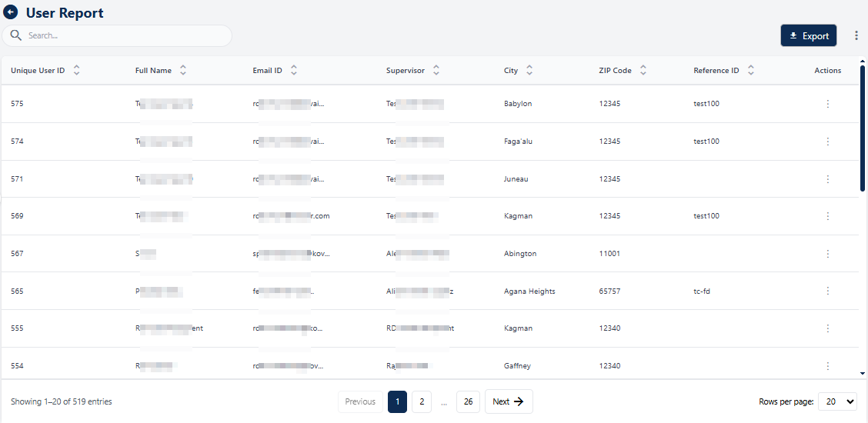
Task: Open actions menu for user 567
Action: click(827, 254)
